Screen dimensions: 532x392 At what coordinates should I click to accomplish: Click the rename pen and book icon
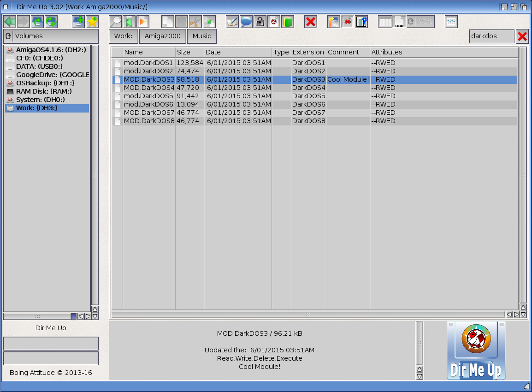(232, 22)
